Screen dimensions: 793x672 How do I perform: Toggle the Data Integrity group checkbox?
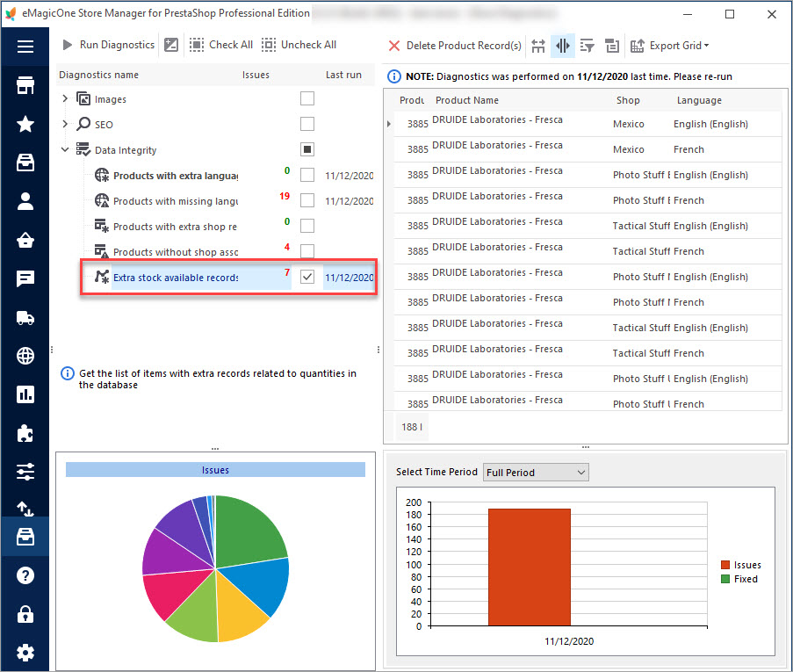pos(307,149)
